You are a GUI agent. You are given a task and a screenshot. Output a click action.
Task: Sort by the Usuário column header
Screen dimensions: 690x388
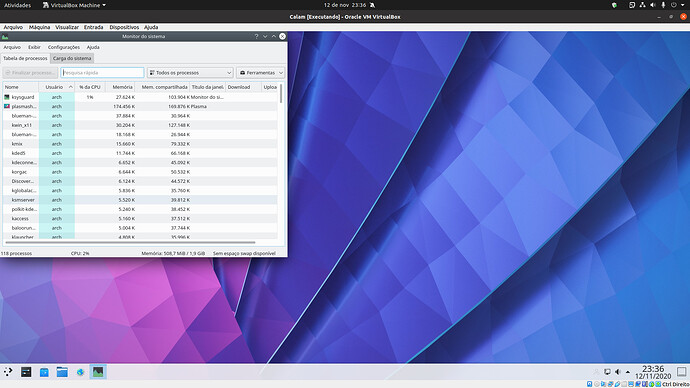pyautogui.click(x=57, y=87)
